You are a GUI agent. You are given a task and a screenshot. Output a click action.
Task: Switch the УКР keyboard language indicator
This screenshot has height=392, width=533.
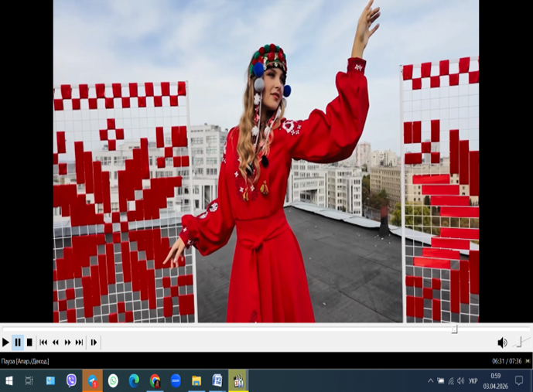click(473, 380)
